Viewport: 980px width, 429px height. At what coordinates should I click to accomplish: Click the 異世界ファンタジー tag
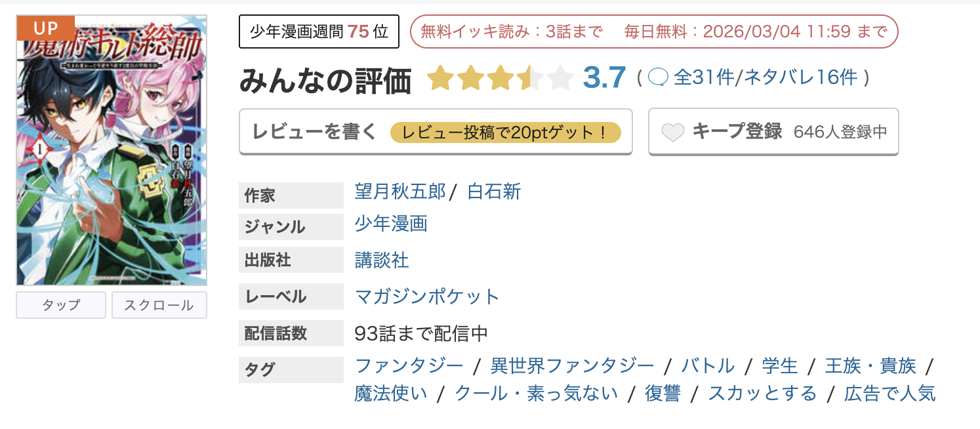[572, 365]
